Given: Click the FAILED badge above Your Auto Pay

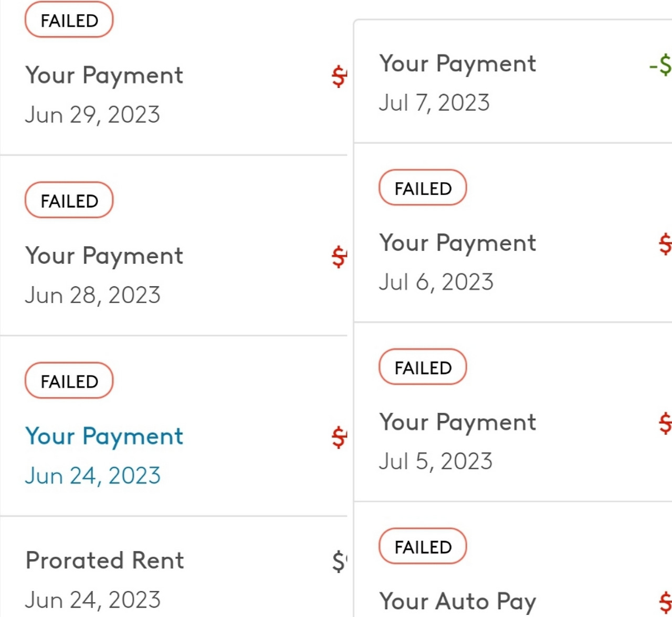Looking at the screenshot, I should click(423, 547).
